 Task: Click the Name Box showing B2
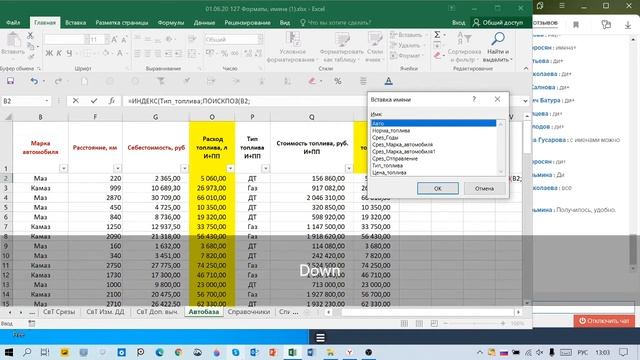(x=26, y=101)
